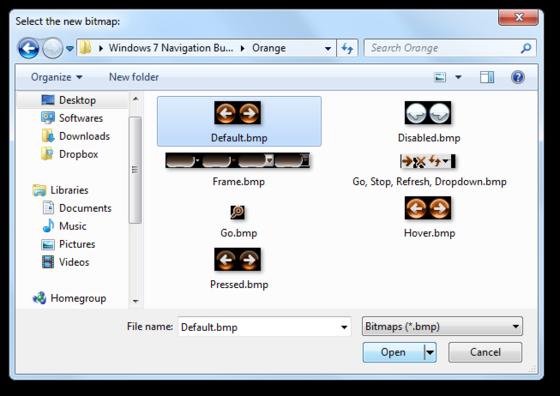
Task: Click the blue Back navigation arrow
Action: [x=29, y=48]
